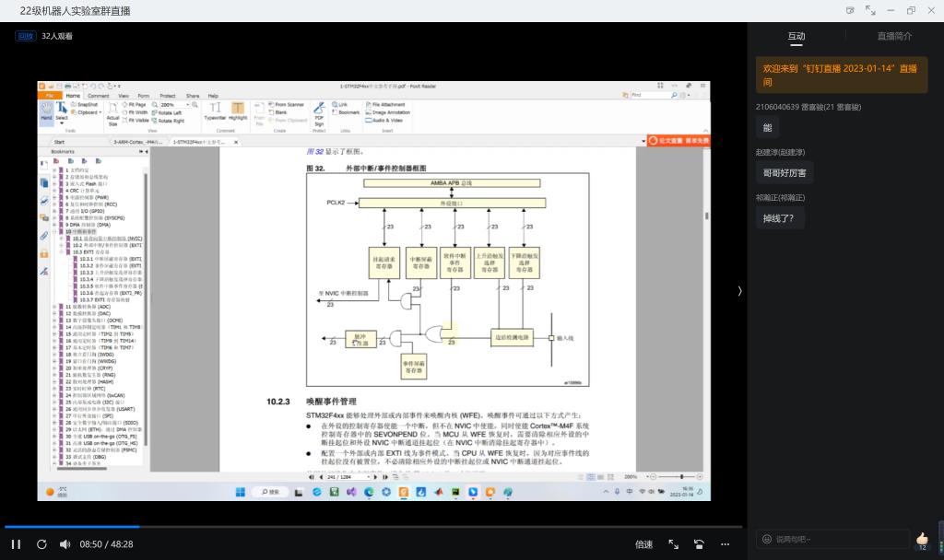
Task: Toggle fullscreen from the bottom control bar
Action: [x=673, y=544]
